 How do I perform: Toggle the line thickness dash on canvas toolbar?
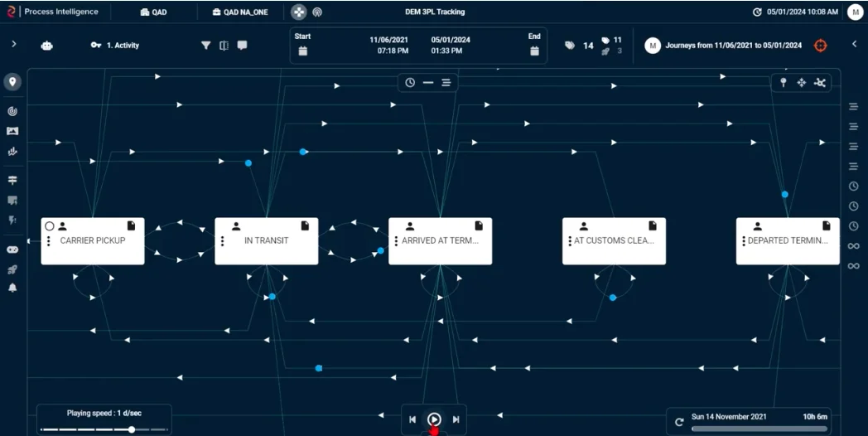point(428,83)
